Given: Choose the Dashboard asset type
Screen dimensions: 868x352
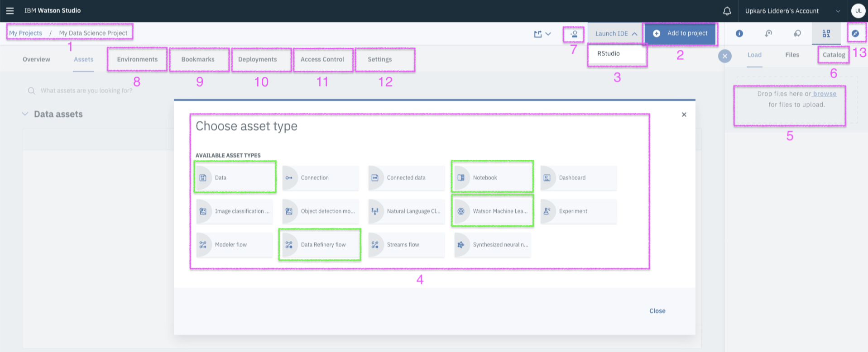Looking at the screenshot, I should [x=579, y=178].
